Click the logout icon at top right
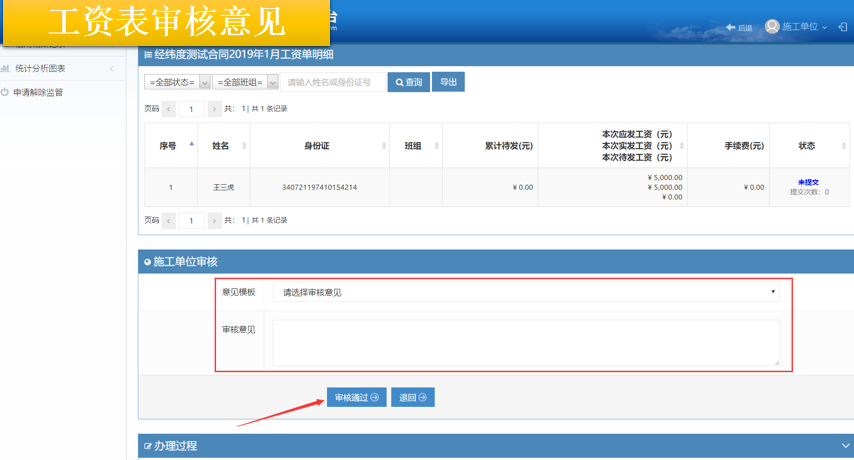Screen dimensions: 854x460 (x=842, y=27)
